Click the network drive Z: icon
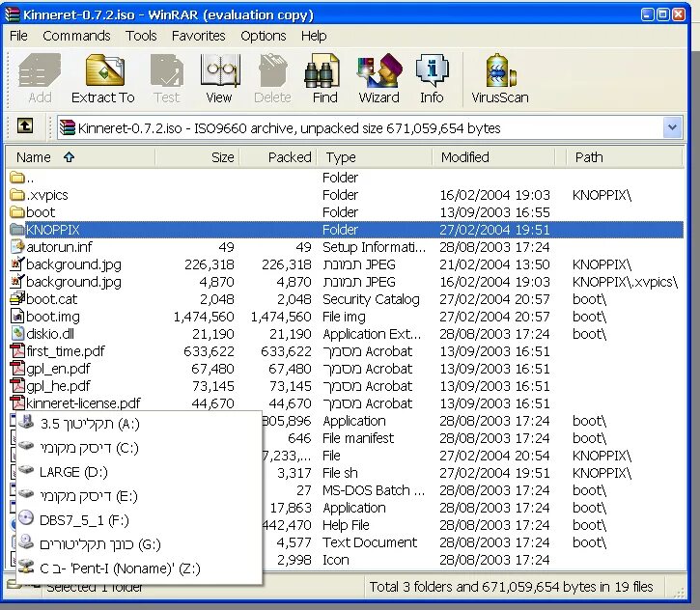700x610 pixels. (x=26, y=567)
